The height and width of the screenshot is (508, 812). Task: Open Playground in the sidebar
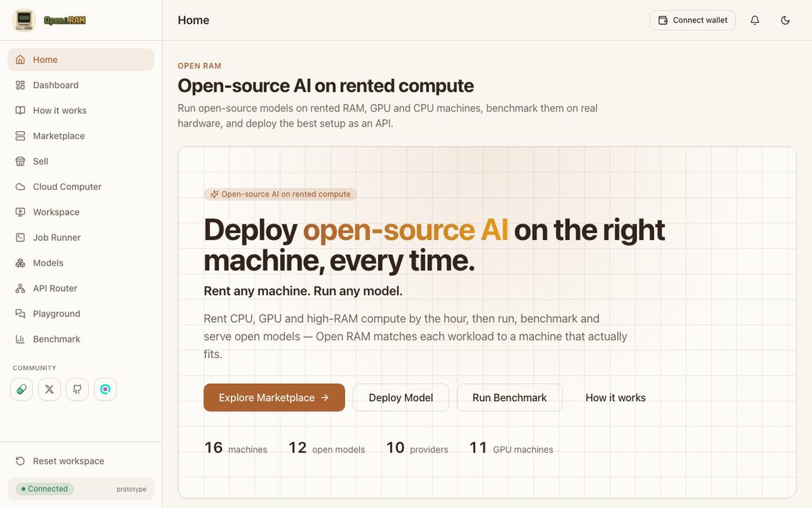[x=81, y=314]
